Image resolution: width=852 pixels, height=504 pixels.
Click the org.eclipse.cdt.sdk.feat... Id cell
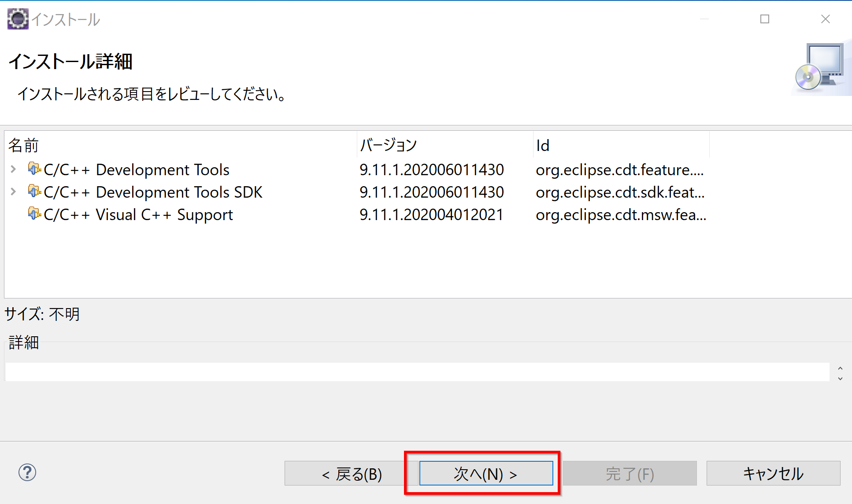pyautogui.click(x=620, y=192)
